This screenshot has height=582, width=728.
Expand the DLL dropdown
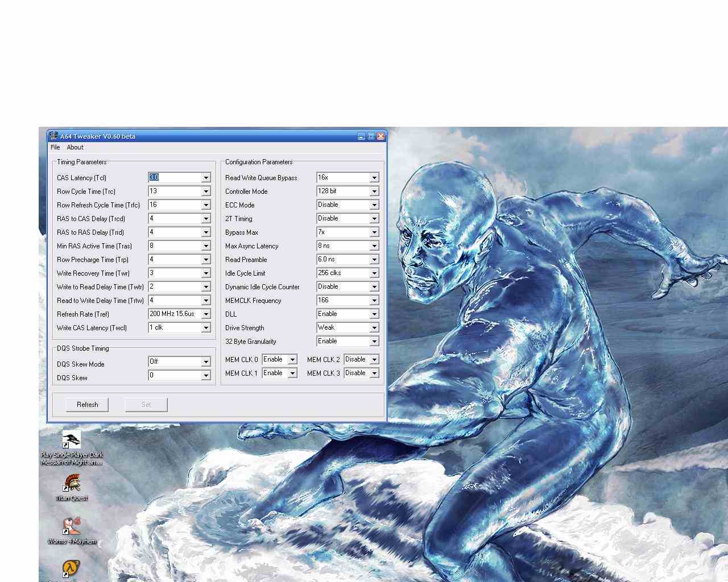(374, 314)
